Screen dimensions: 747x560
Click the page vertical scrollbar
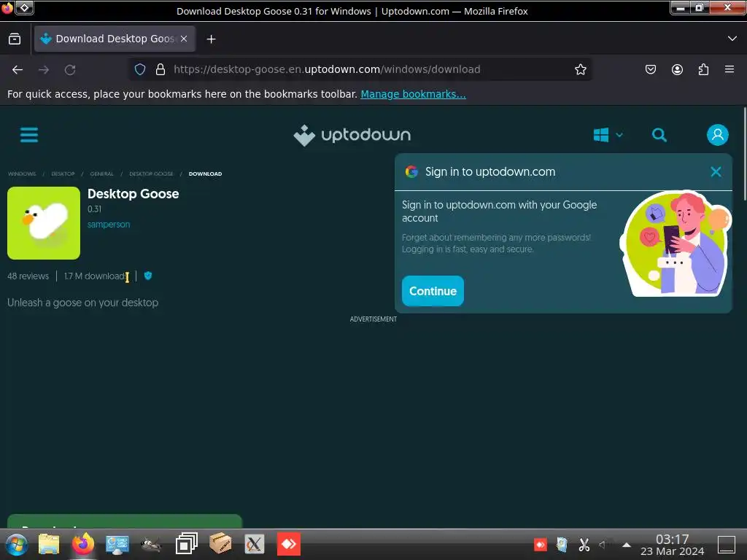744,154
